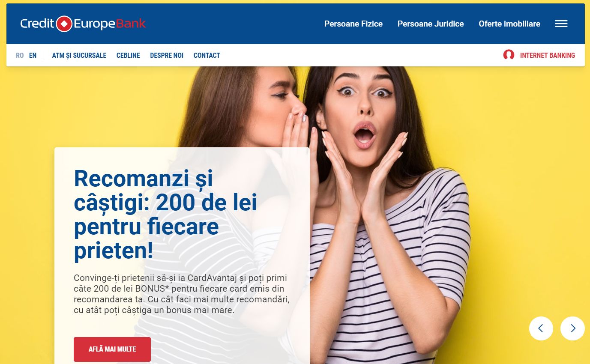Open ATM și Sucursale page
This screenshot has height=364, width=590.
click(x=79, y=55)
